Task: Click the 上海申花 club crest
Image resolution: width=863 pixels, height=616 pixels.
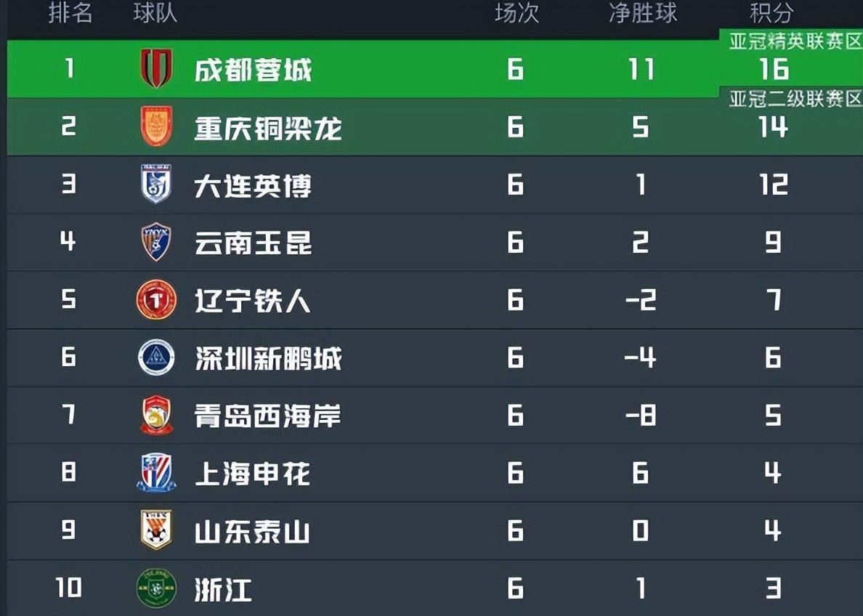Action: coord(156,473)
